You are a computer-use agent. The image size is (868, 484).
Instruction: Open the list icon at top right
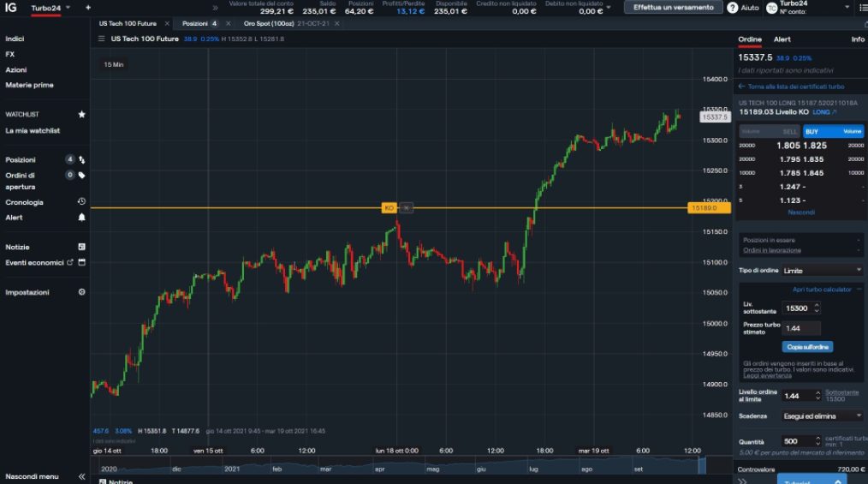(863, 8)
